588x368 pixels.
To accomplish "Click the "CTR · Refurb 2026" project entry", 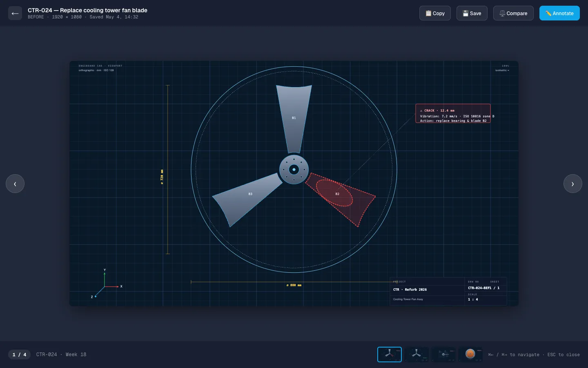I will click(x=410, y=289).
